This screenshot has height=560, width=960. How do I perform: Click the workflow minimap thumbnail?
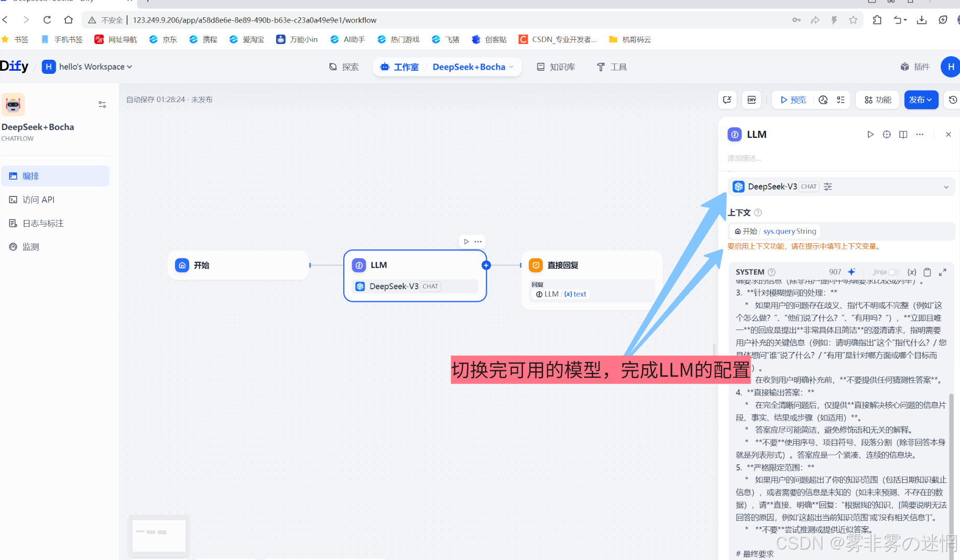coord(159,535)
